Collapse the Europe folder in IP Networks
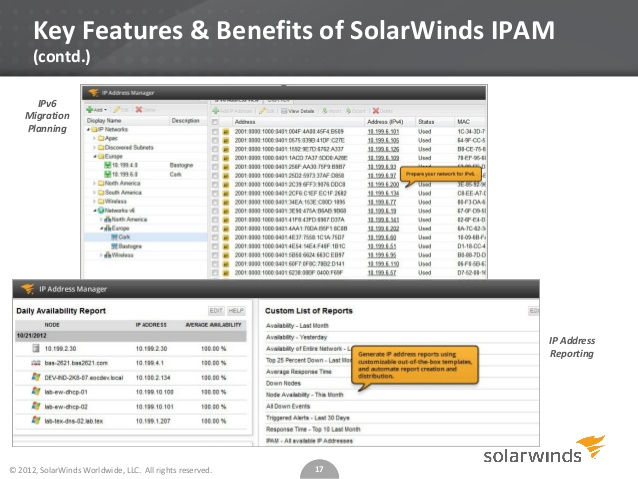The image size is (638, 479). [x=95, y=156]
